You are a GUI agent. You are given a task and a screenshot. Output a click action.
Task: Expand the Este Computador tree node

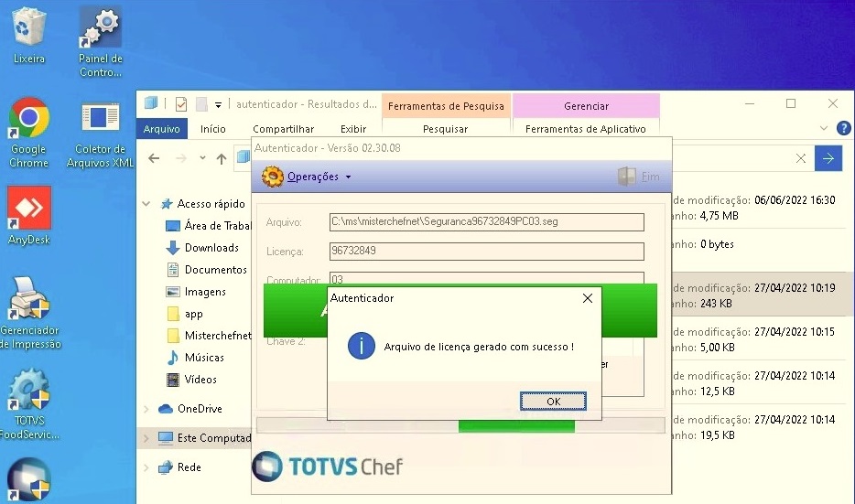(146, 438)
